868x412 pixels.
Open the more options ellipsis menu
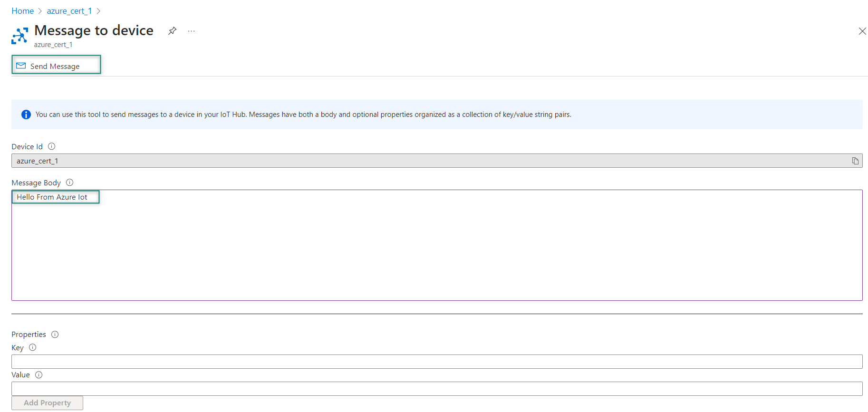pos(191,31)
